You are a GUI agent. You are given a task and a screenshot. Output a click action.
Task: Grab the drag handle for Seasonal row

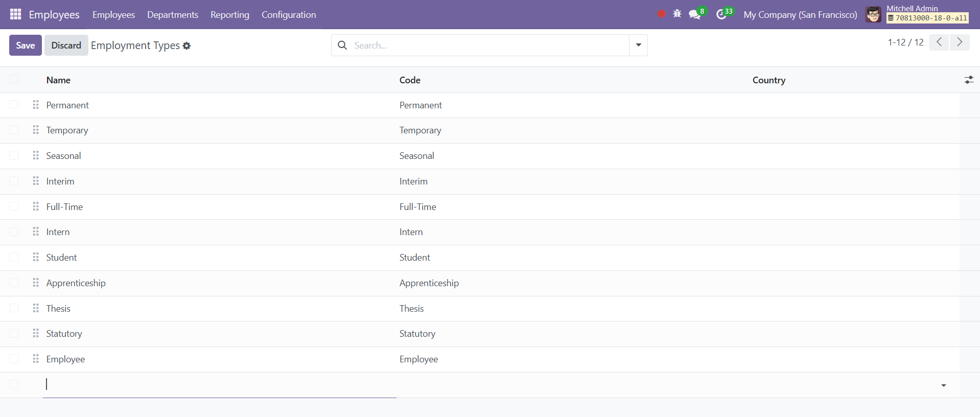pos(36,155)
